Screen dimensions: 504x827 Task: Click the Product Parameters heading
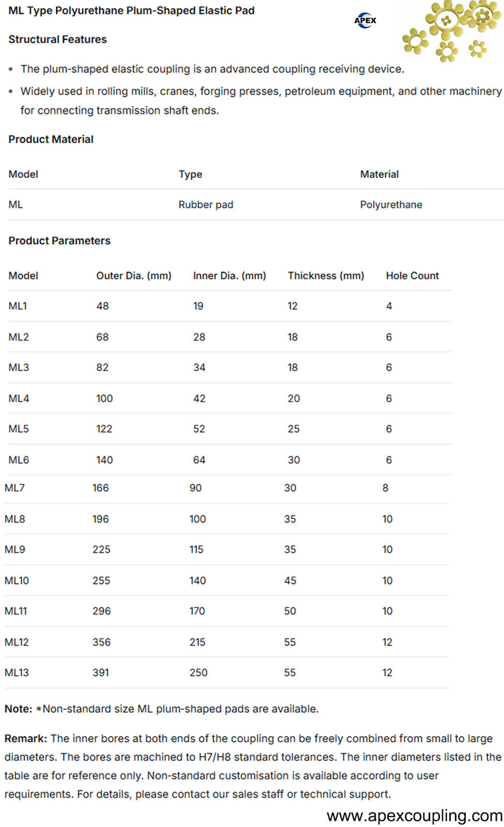[59, 240]
